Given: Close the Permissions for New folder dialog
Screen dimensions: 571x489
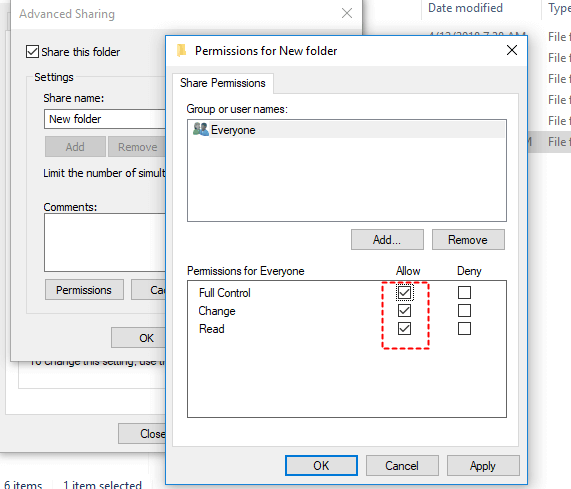Looking at the screenshot, I should (512, 50).
